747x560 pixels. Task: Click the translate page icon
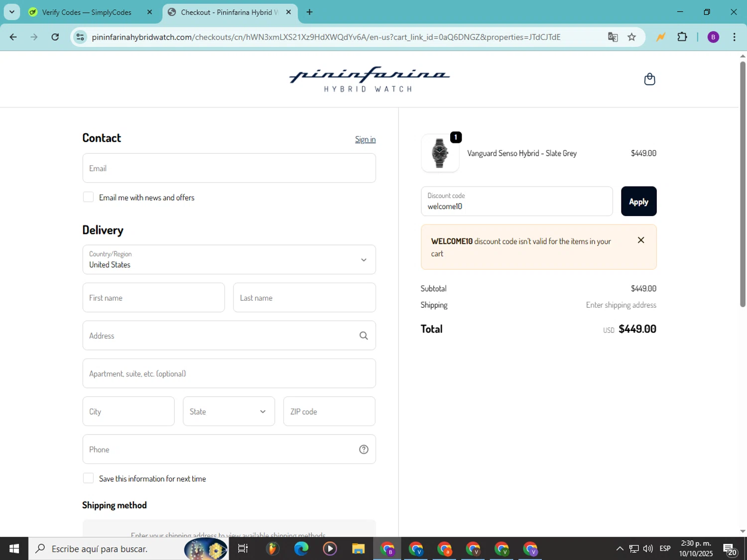tap(613, 37)
